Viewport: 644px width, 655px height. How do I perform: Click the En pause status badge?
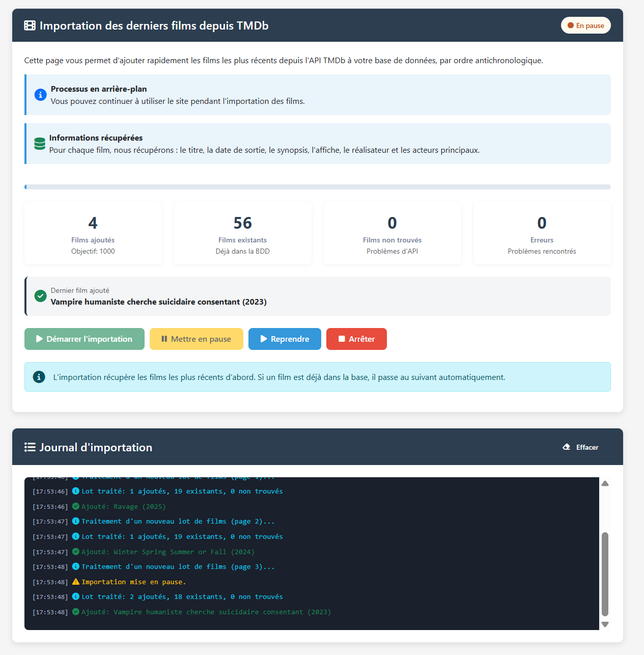point(585,25)
